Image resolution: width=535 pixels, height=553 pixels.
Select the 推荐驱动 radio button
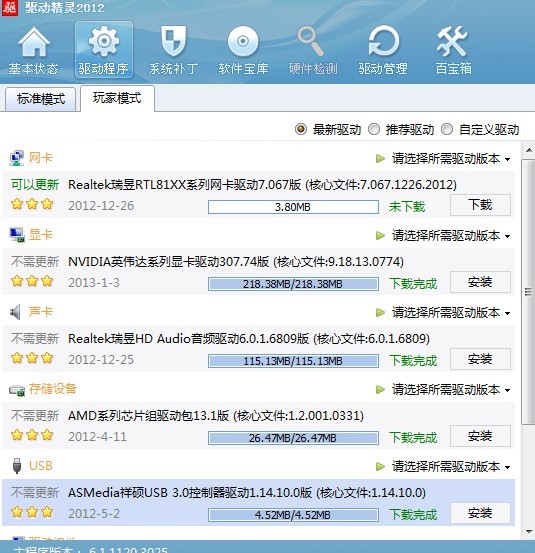(x=374, y=129)
